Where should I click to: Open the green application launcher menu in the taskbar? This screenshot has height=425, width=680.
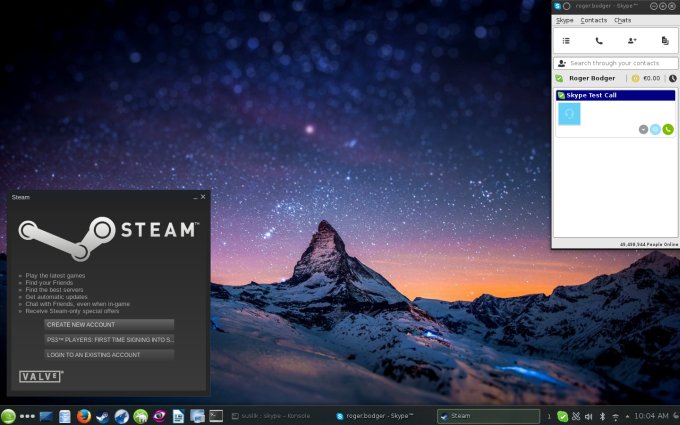7,416
